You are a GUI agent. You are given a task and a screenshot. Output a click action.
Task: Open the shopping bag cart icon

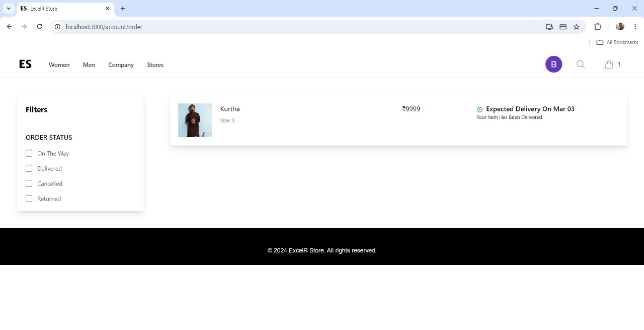[609, 64]
